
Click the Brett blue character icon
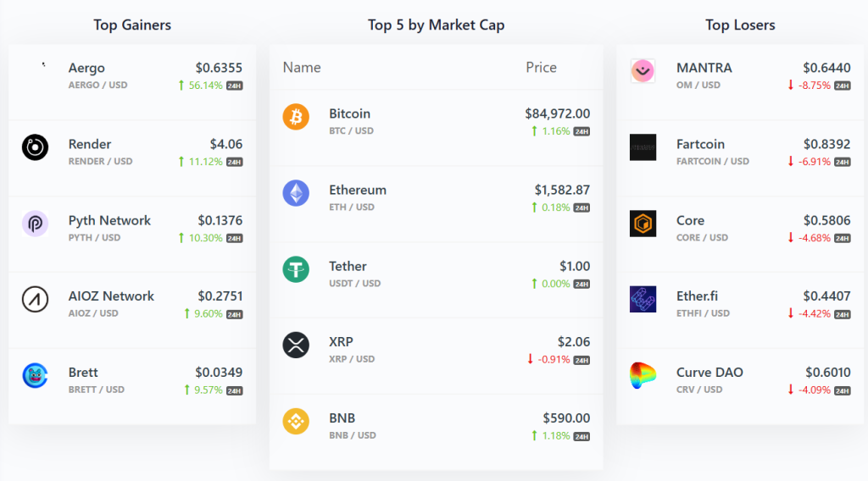click(35, 376)
